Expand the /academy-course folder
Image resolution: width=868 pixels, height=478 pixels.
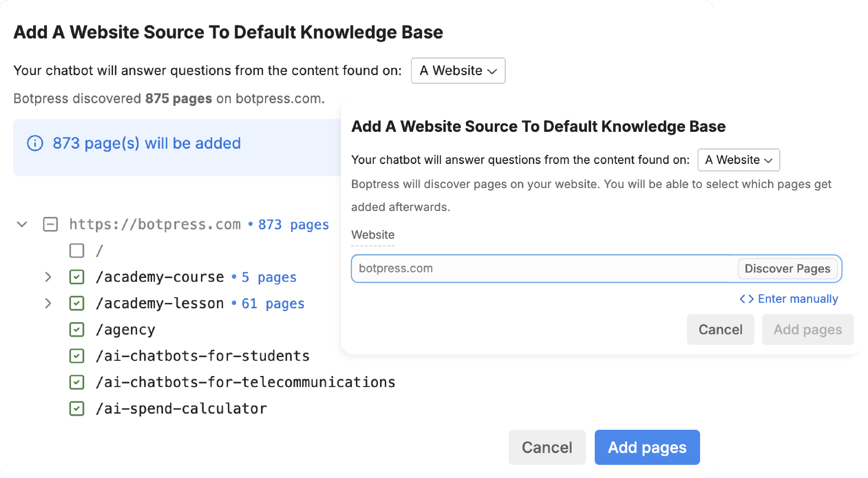coord(48,277)
